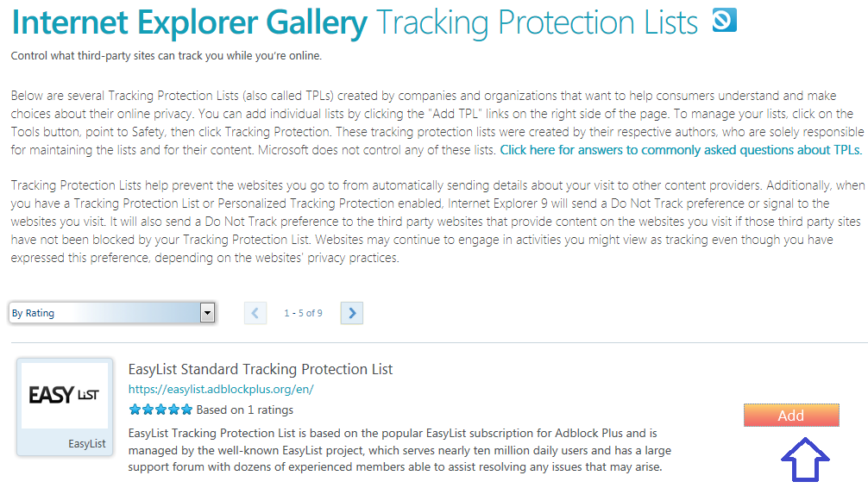Image resolution: width=868 pixels, height=488 pixels.
Task: Open the commonly asked questions about TPLs link
Action: tap(681, 150)
